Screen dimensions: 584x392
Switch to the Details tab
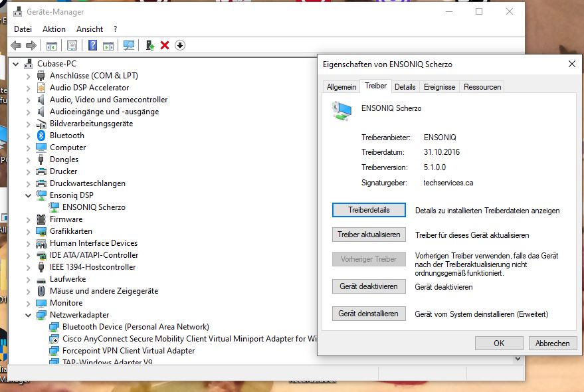coord(405,87)
